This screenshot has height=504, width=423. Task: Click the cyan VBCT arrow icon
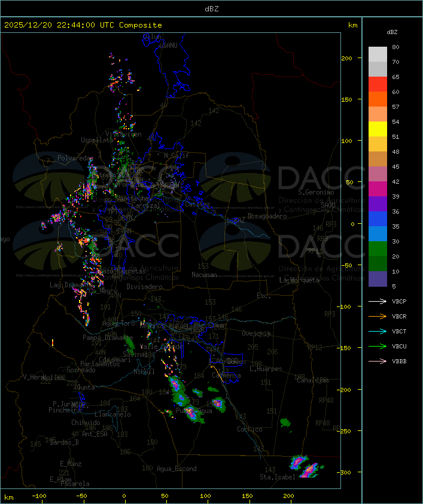(x=378, y=331)
